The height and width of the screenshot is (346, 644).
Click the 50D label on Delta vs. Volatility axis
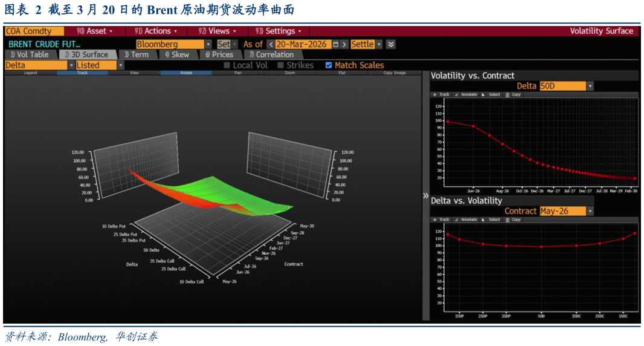(541, 316)
